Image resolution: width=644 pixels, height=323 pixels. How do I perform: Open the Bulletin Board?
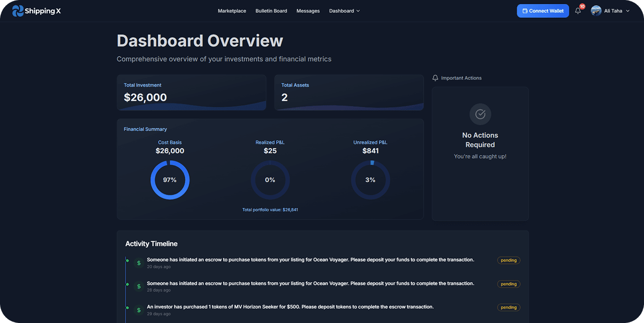271,11
